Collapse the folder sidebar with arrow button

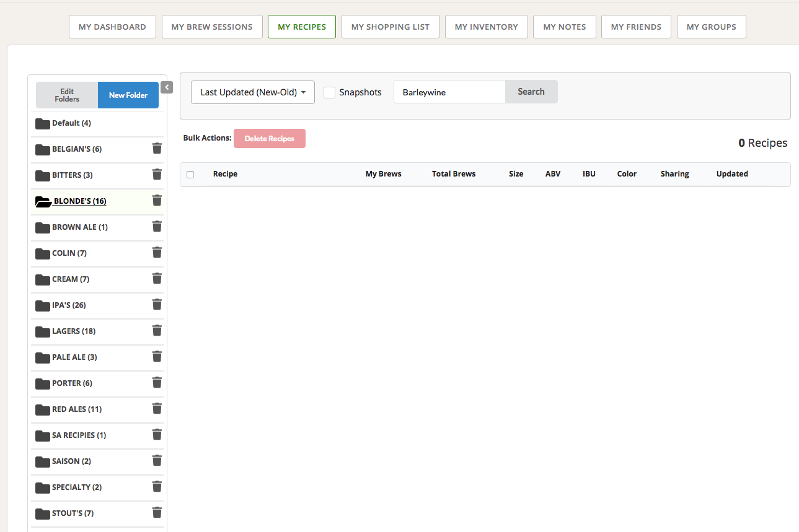coord(167,87)
